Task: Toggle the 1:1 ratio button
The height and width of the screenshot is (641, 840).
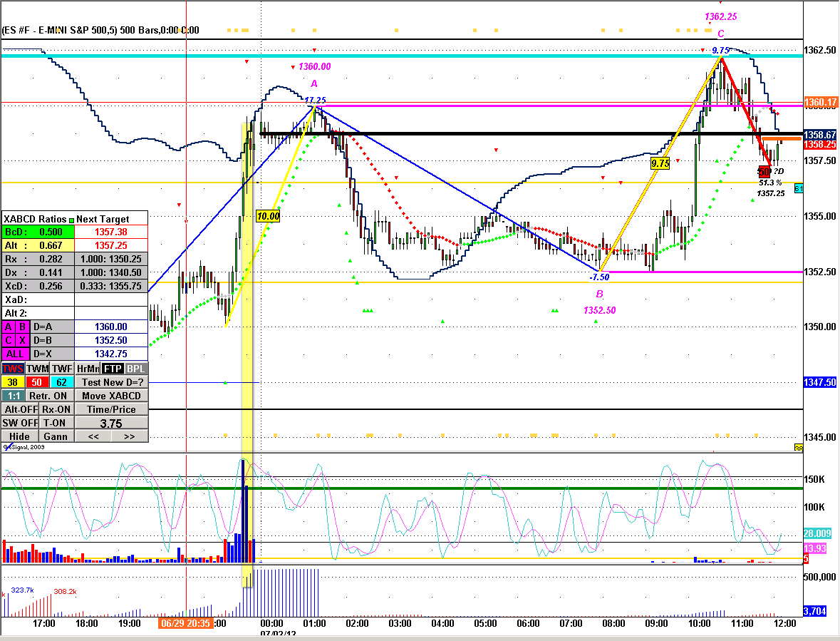Action: pyautogui.click(x=14, y=396)
